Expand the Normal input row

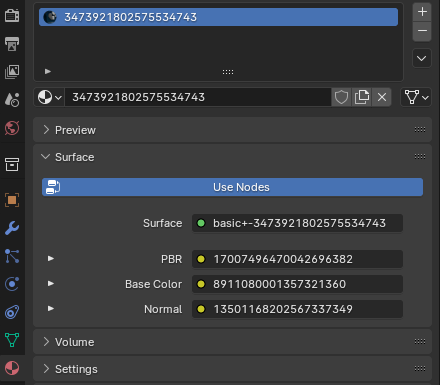click(51, 309)
